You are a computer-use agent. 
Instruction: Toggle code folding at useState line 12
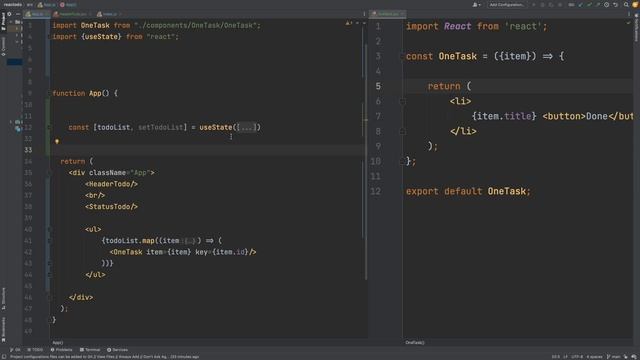(x=49, y=127)
